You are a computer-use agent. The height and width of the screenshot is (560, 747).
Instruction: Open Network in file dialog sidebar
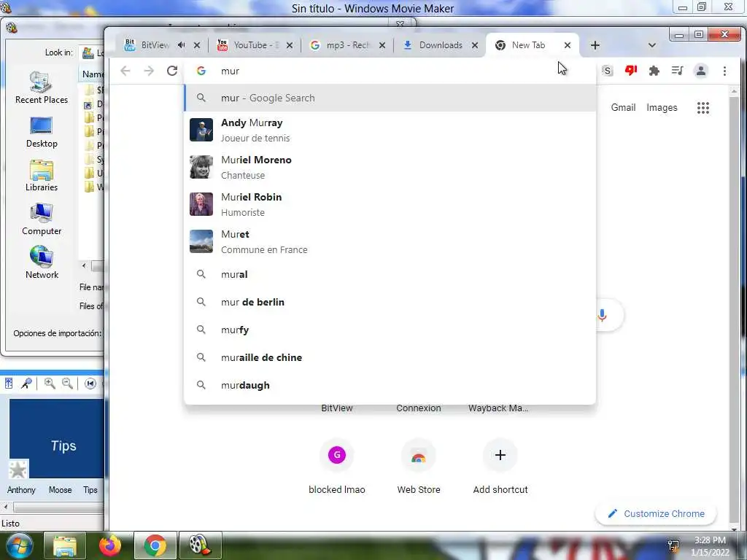click(42, 262)
